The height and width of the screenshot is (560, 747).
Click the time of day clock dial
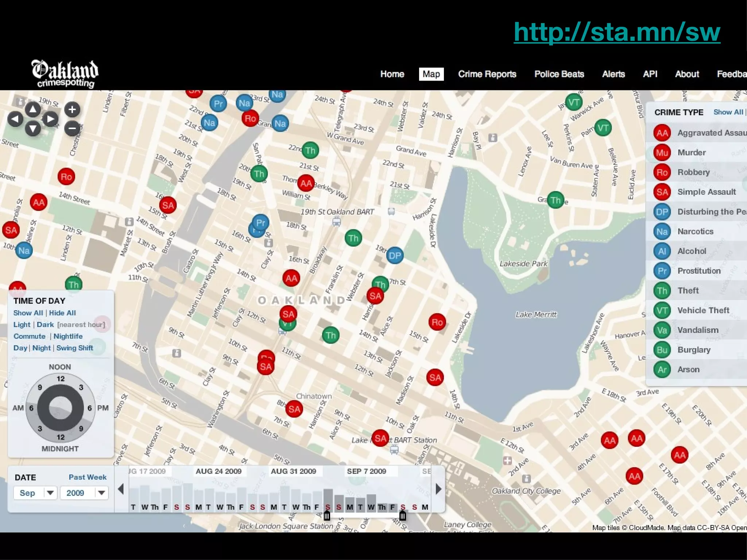pos(60,408)
